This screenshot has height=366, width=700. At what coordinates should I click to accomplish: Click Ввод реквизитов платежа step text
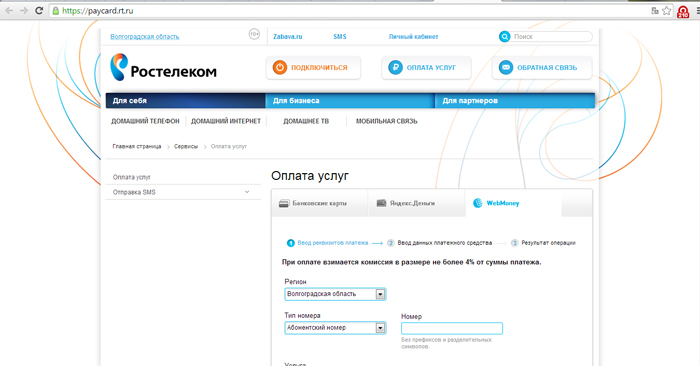click(x=333, y=243)
